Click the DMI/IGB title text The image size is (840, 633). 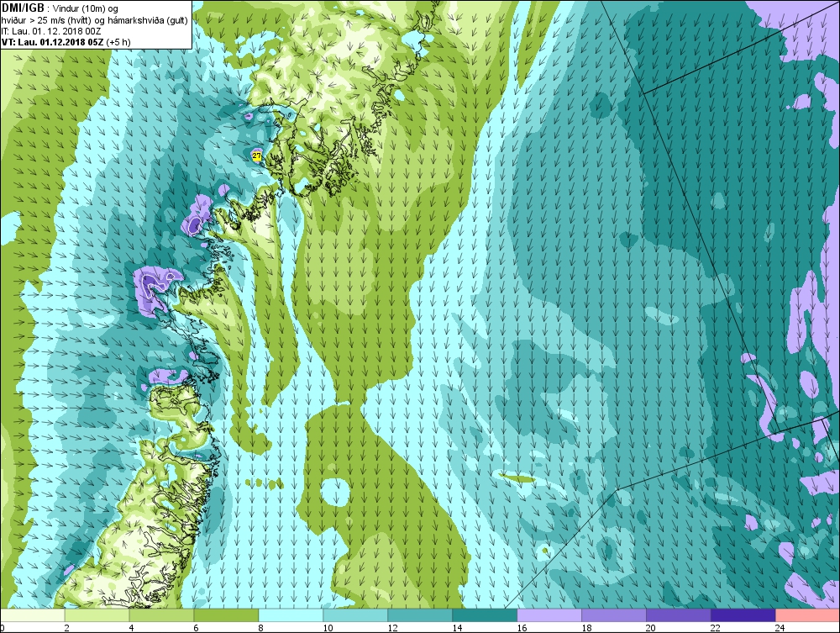[x=23, y=8]
